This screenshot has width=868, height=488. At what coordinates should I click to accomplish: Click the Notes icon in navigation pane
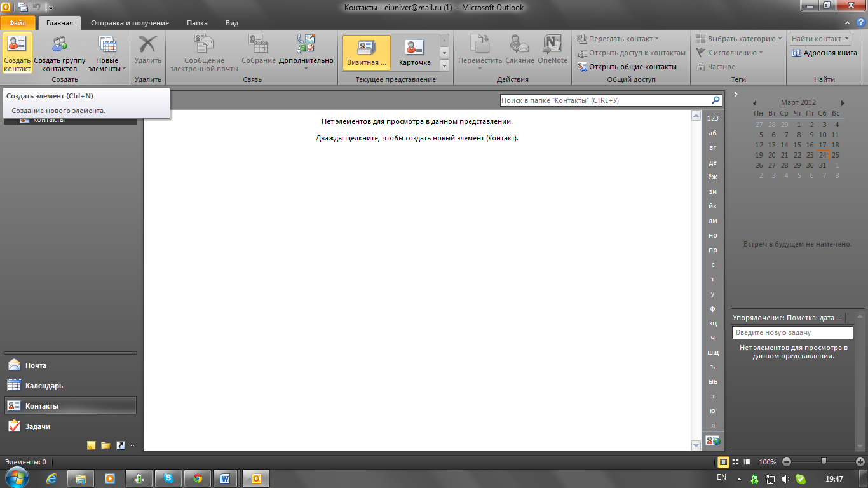[91, 445]
